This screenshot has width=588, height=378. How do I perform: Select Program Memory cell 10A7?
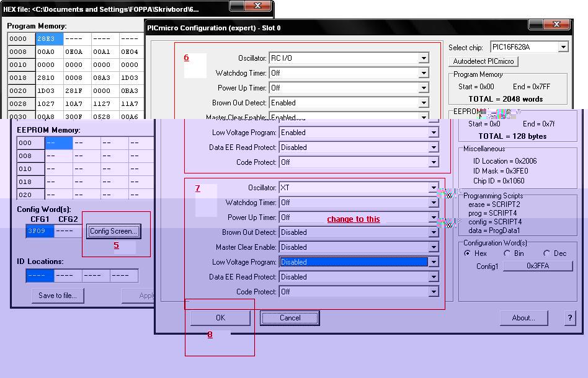78,103
